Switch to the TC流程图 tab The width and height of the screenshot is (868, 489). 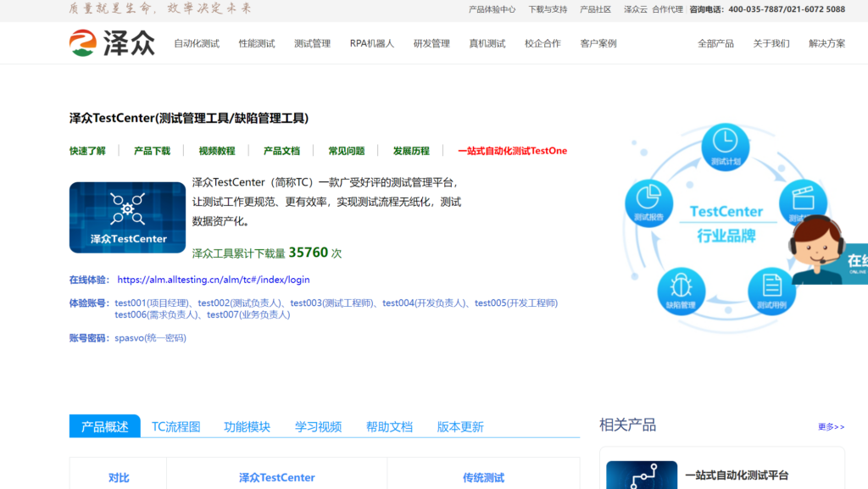pyautogui.click(x=176, y=426)
